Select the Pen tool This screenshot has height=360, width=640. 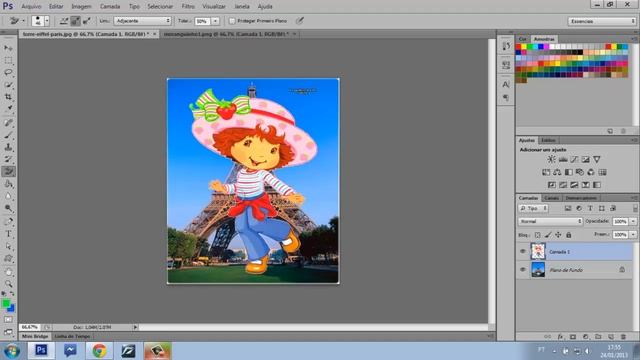8,222
